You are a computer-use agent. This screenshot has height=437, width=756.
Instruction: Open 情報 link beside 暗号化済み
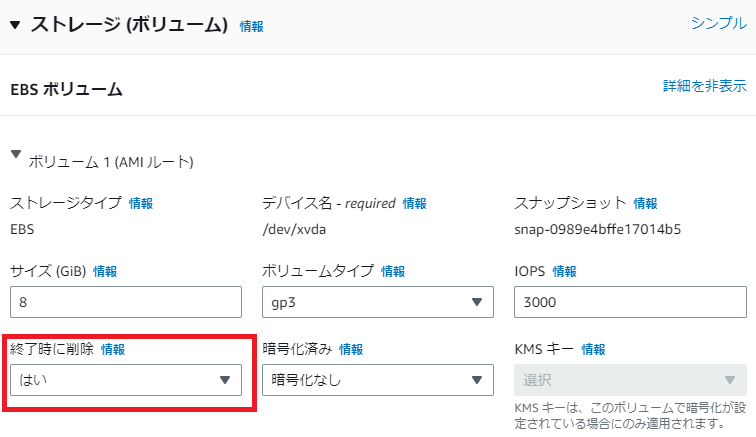coord(351,349)
